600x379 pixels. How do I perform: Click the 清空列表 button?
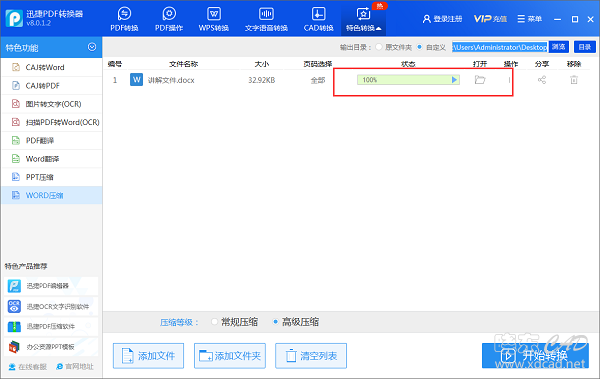pyautogui.click(x=311, y=356)
